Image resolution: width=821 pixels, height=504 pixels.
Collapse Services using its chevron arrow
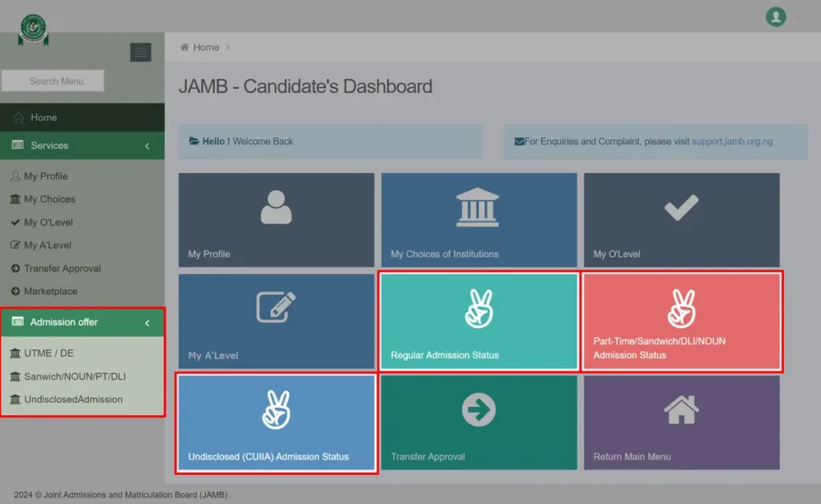click(148, 146)
